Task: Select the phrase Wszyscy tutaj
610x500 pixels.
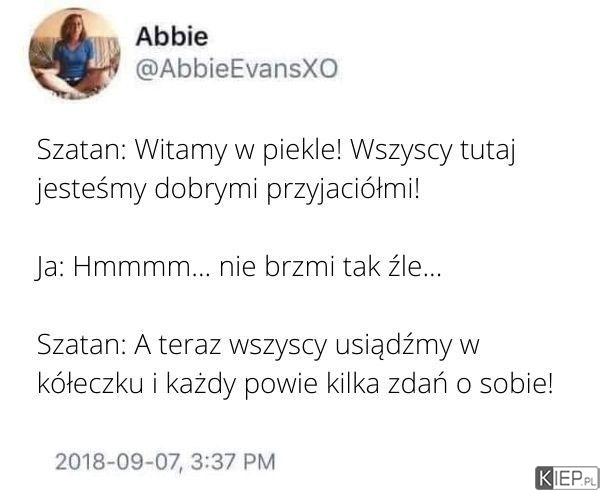Action: tap(433, 151)
